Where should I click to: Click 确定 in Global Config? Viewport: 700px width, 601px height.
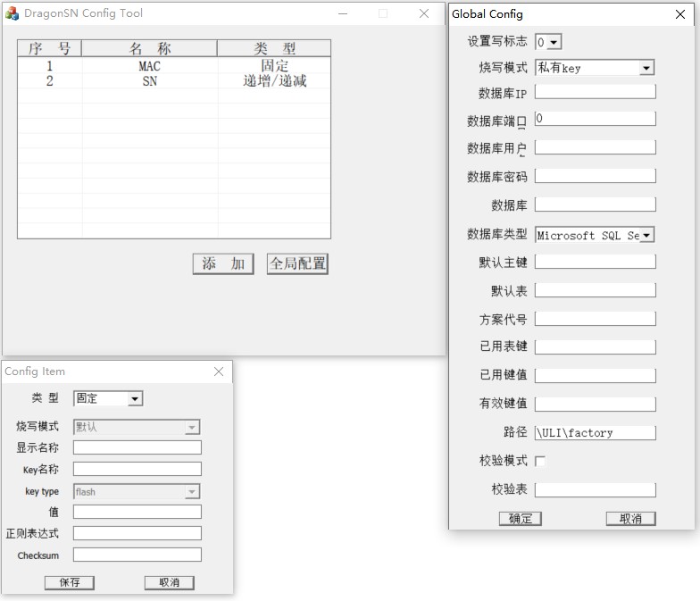(520, 518)
